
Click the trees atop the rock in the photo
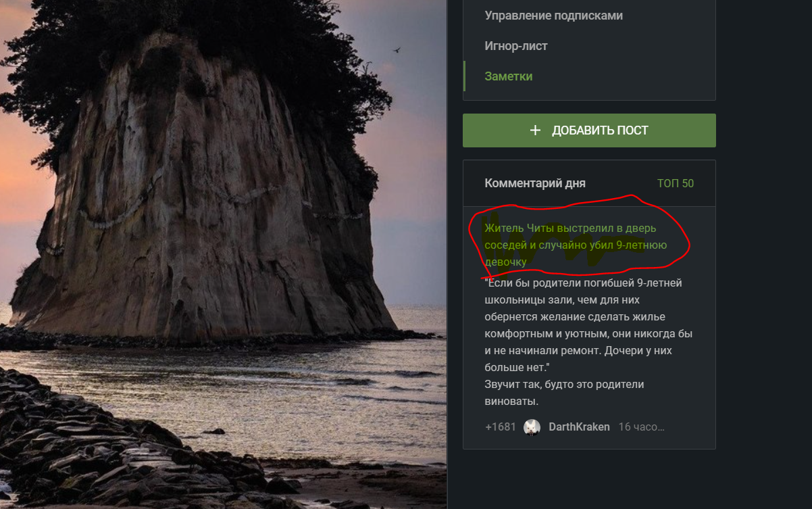223,47
